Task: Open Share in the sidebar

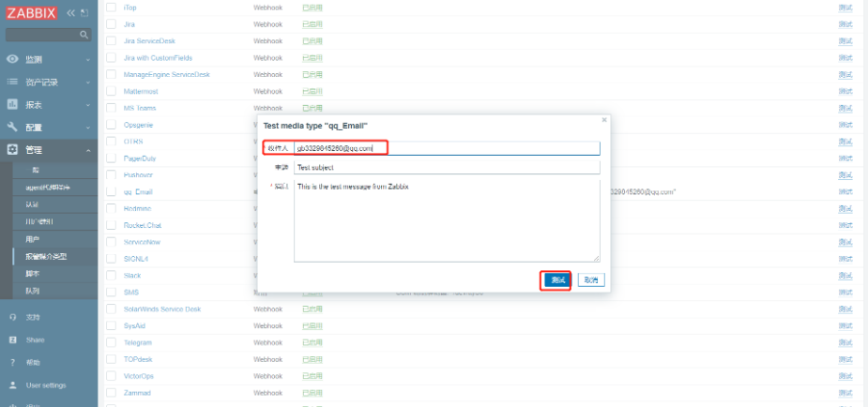Action: click(x=35, y=340)
